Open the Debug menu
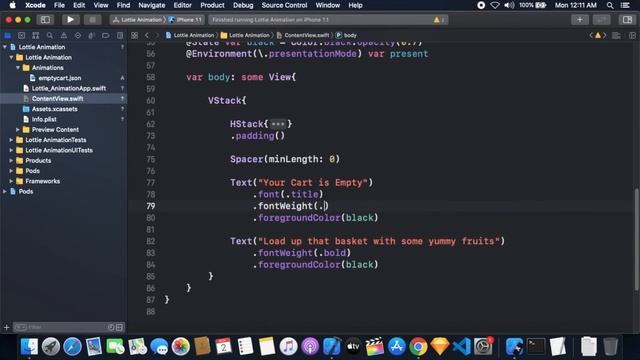640x360 pixels. point(243,5)
